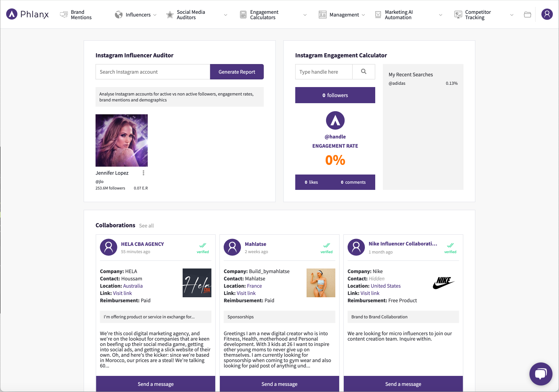Open the Management menu
559x392 pixels.
342,15
